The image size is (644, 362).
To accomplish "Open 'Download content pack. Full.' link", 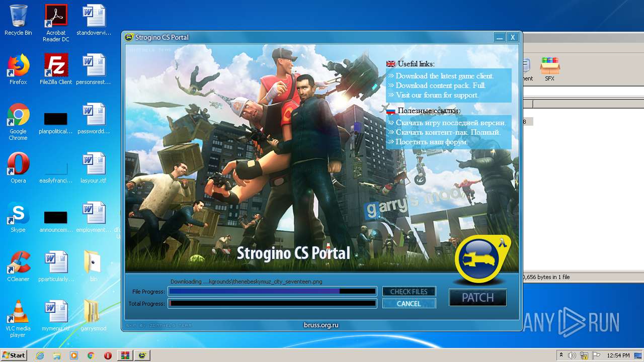I will [440, 85].
